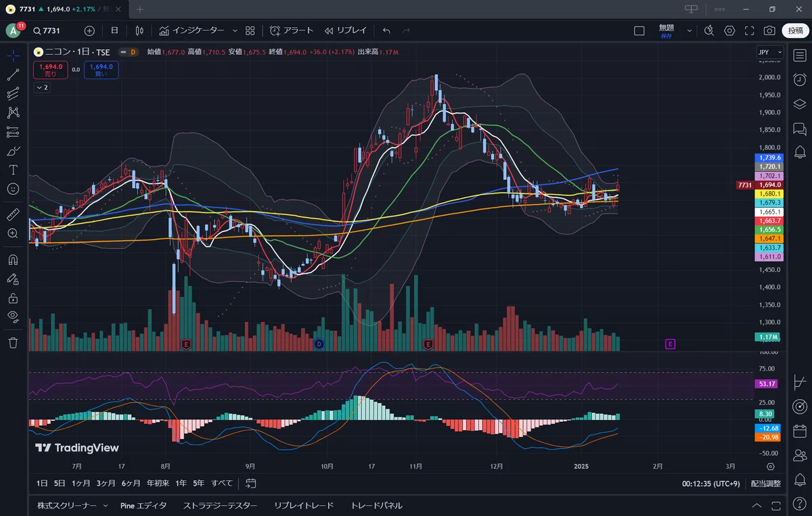Open the watchlist panel icon

point(800,55)
